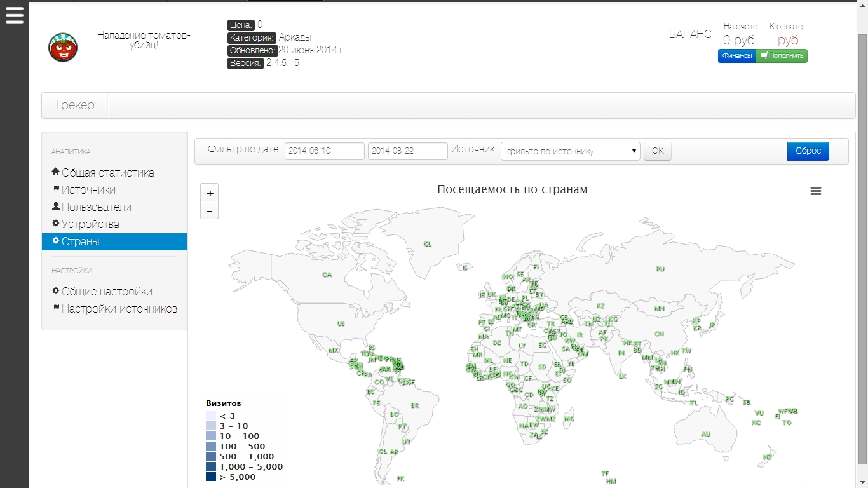Click the blue Финансы button
Screen dimensions: 868x488
click(x=736, y=56)
